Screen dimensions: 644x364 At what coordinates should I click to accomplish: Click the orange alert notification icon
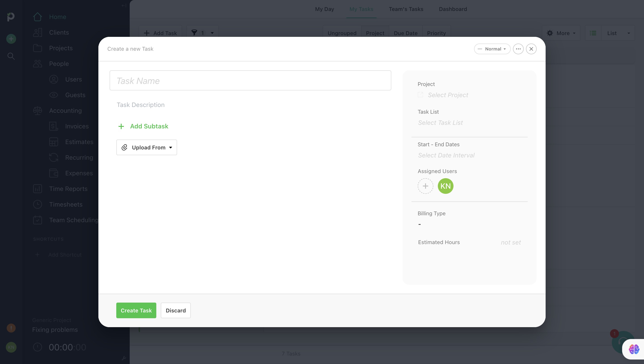pyautogui.click(x=11, y=328)
